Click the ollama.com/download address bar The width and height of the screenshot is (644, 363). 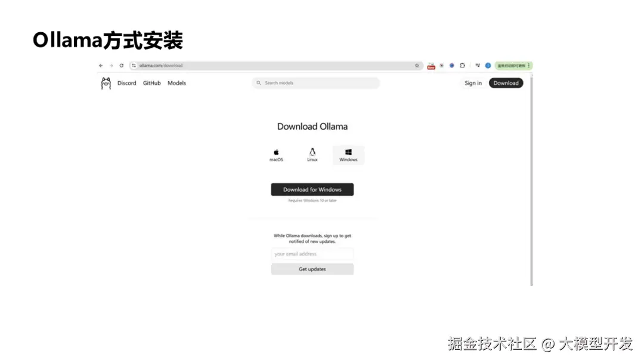click(275, 65)
